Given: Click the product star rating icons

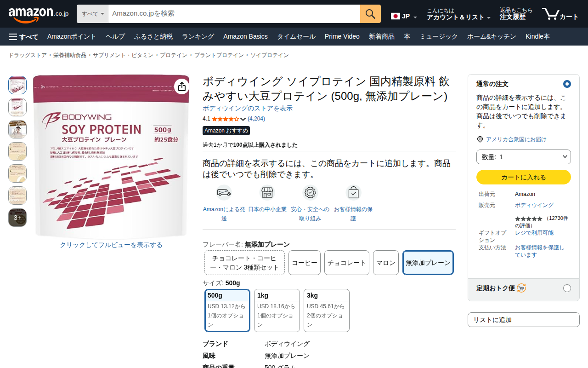Looking at the screenshot, I should (x=225, y=119).
